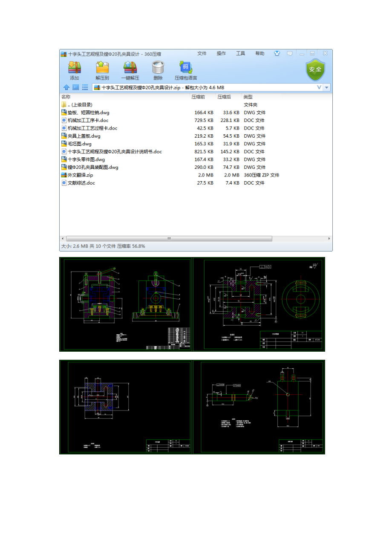This screenshot has width=392, height=555.
Task: Open the address bar dropdown arrow
Action: click(x=327, y=87)
